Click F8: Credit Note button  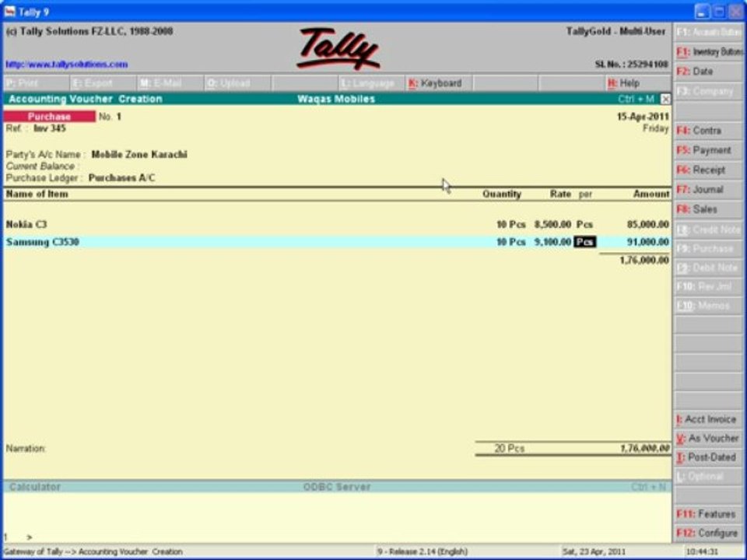click(x=708, y=229)
